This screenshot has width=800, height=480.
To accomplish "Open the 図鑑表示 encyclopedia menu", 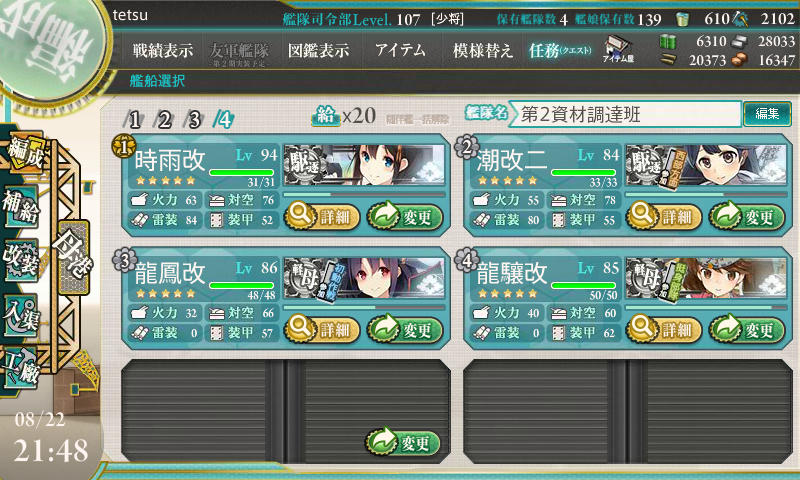I will coord(318,51).
